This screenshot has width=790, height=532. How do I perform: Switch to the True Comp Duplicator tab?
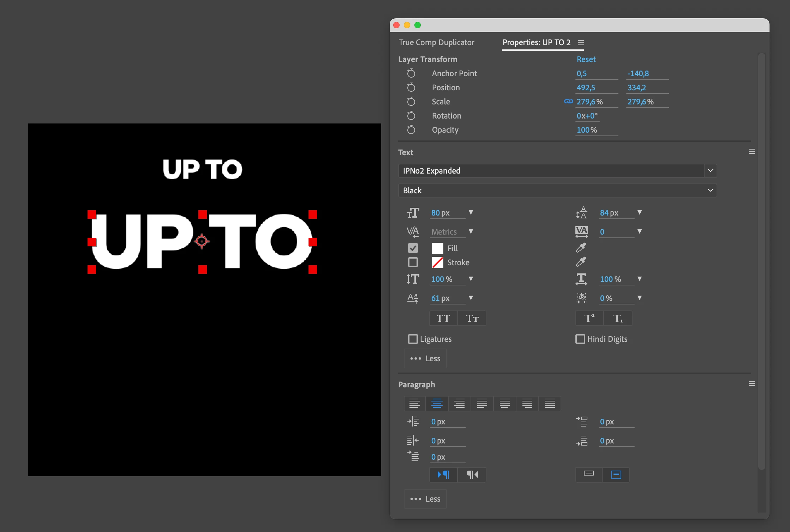pos(436,42)
